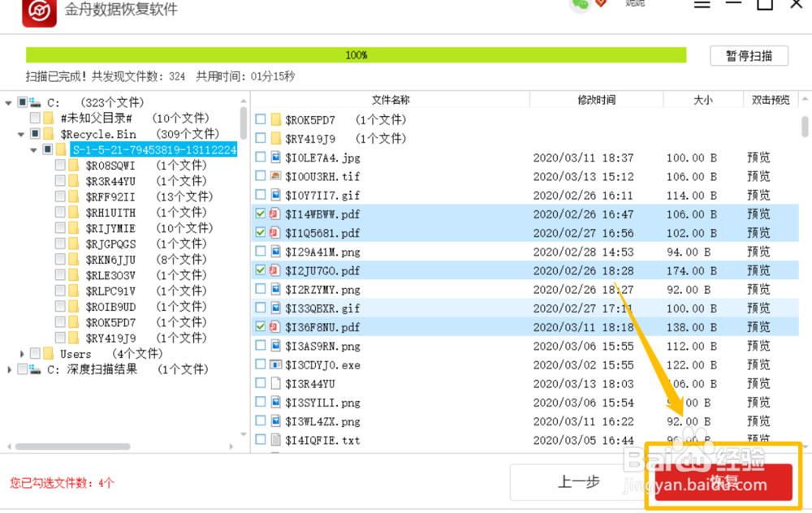The image size is (812, 513).
Task: Click the green 100% scan progress bar
Action: [x=356, y=55]
